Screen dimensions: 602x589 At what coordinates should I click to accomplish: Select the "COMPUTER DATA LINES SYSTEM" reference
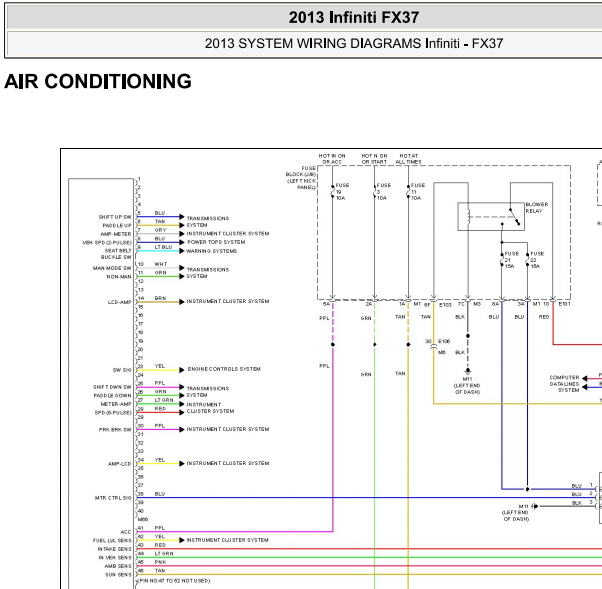(564, 384)
